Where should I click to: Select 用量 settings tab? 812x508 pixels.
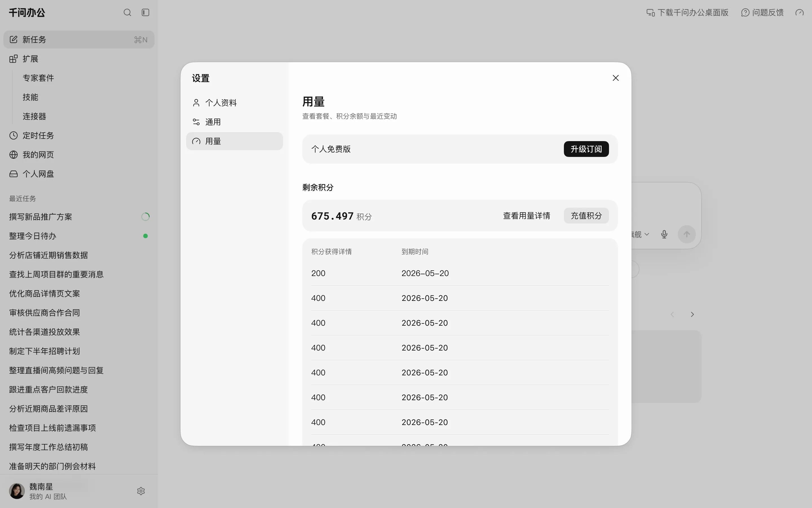coord(234,141)
